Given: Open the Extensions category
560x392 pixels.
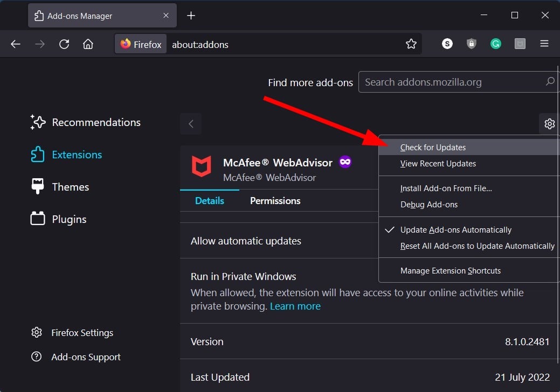Looking at the screenshot, I should (66, 155).
